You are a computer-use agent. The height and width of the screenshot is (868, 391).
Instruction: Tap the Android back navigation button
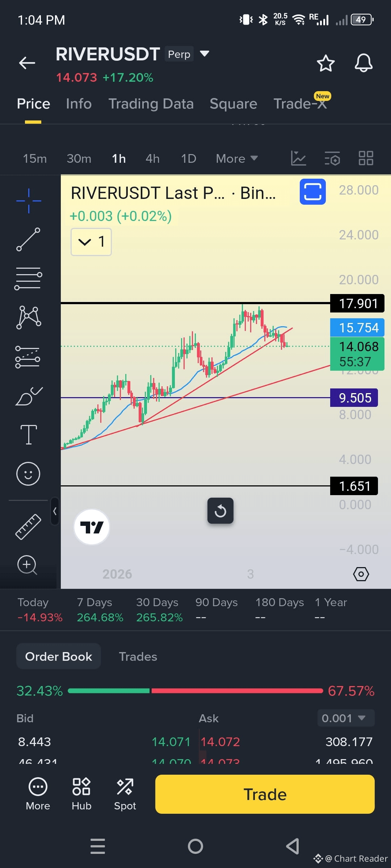(293, 846)
